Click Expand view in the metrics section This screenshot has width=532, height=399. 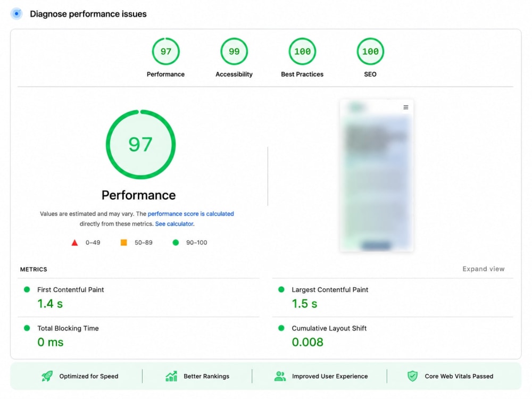pos(484,269)
